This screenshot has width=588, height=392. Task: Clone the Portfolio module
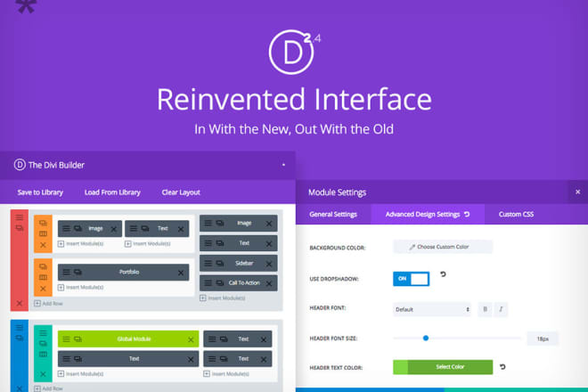point(78,272)
